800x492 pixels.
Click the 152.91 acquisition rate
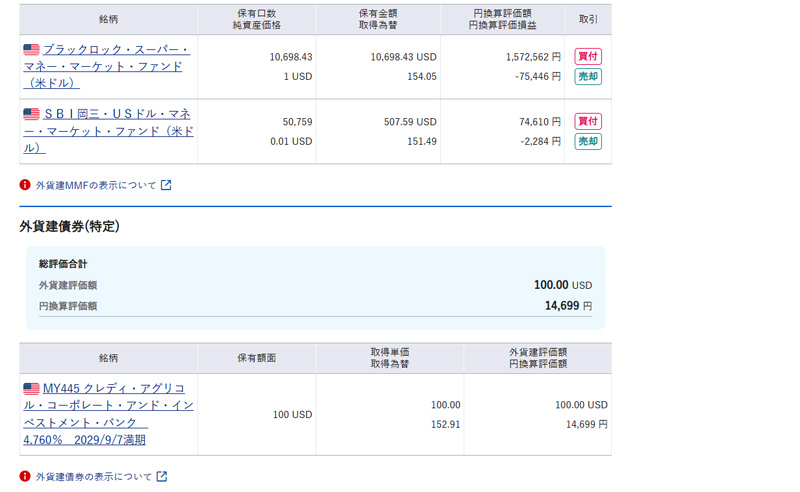pyautogui.click(x=445, y=425)
